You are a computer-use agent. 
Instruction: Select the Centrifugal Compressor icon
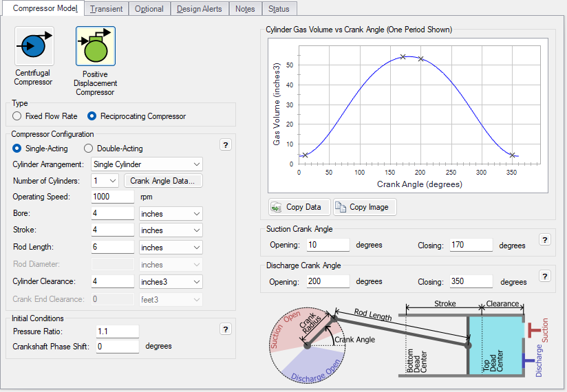pos(34,47)
